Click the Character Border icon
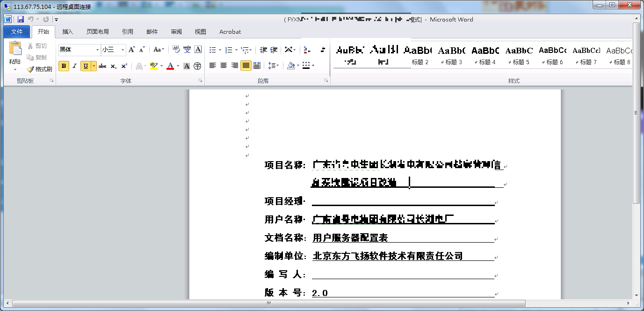This screenshot has width=644, height=311. 198,50
